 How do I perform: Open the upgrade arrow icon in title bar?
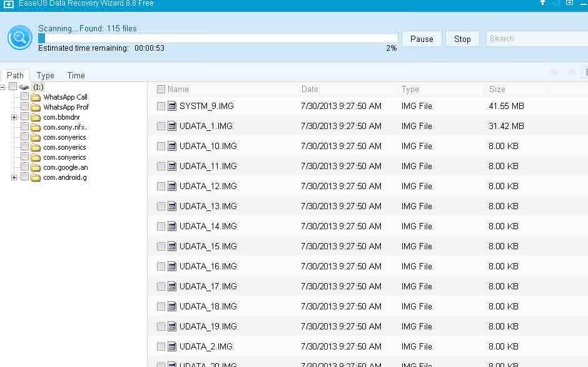click(x=543, y=4)
